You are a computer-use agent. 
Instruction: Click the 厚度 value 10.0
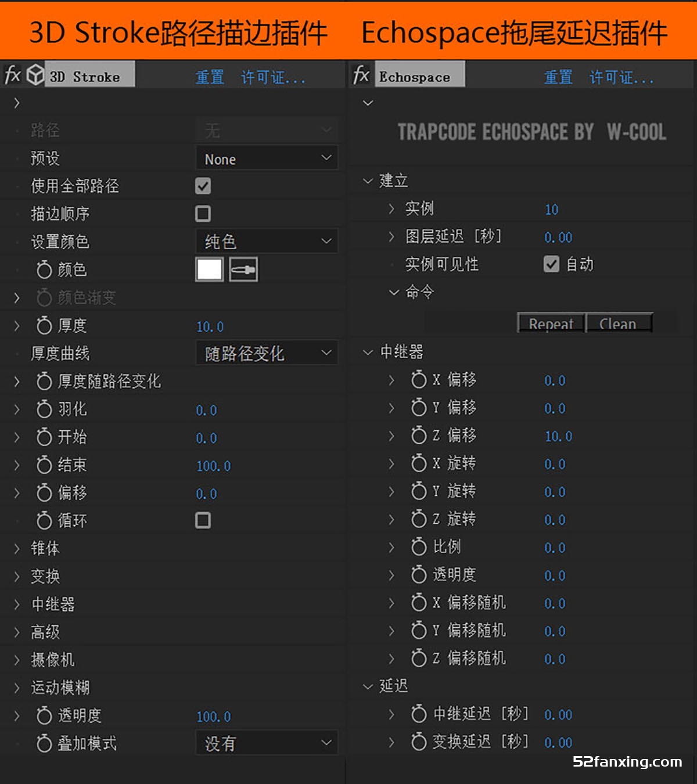(210, 326)
